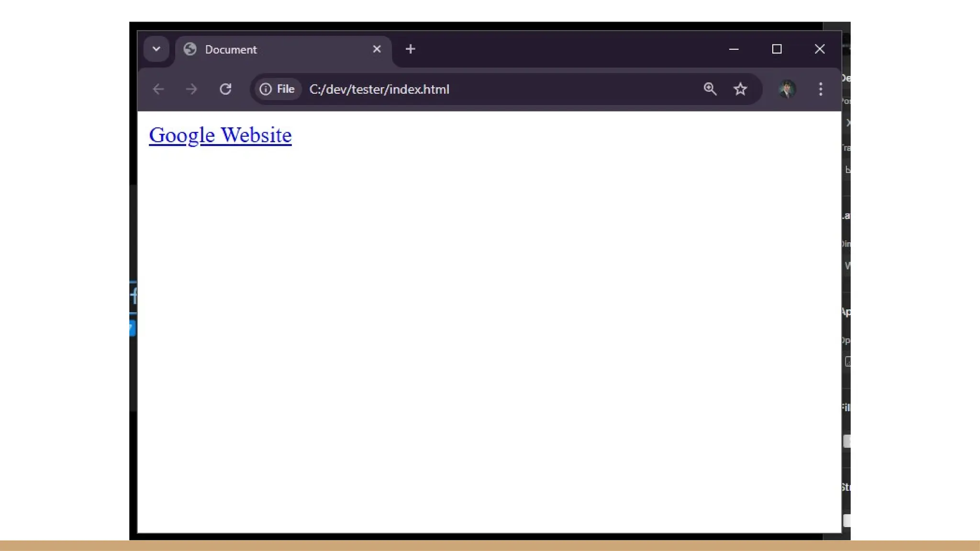The width and height of the screenshot is (980, 551).
Task: Maximize the browser window
Action: coord(777,49)
